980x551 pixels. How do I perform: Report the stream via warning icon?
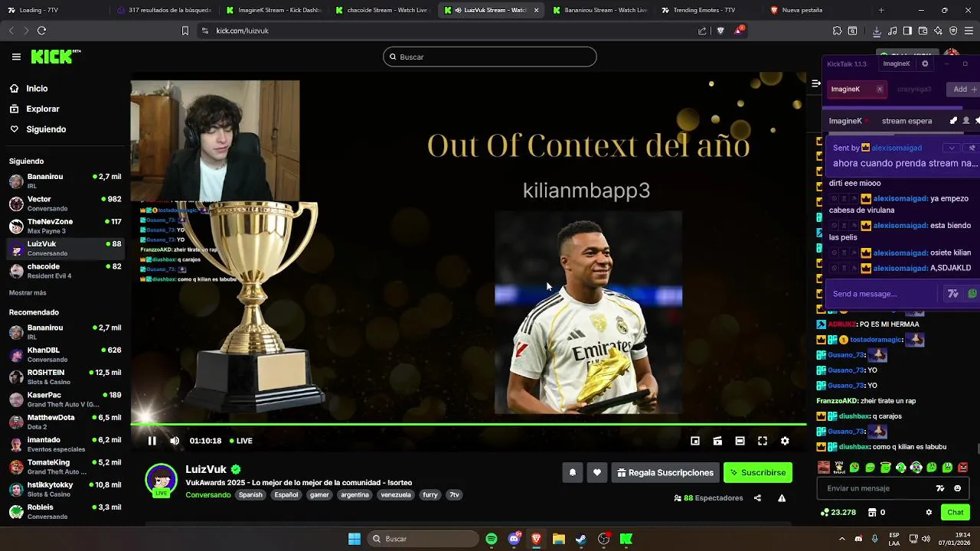[x=782, y=498]
